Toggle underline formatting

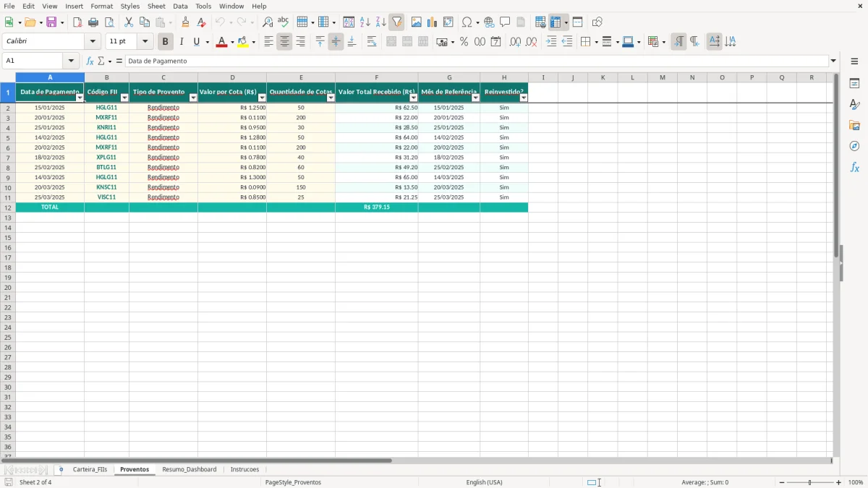click(x=196, y=42)
